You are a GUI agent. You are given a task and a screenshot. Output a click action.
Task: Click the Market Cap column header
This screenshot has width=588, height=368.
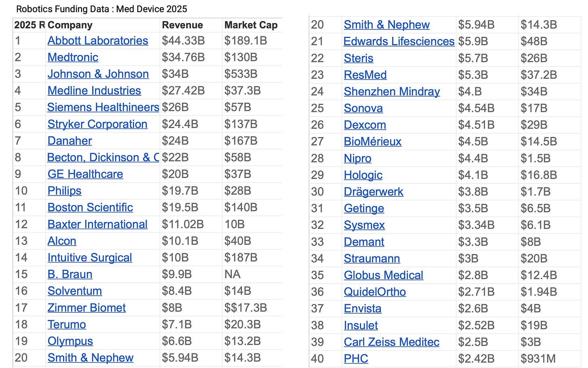(x=251, y=25)
